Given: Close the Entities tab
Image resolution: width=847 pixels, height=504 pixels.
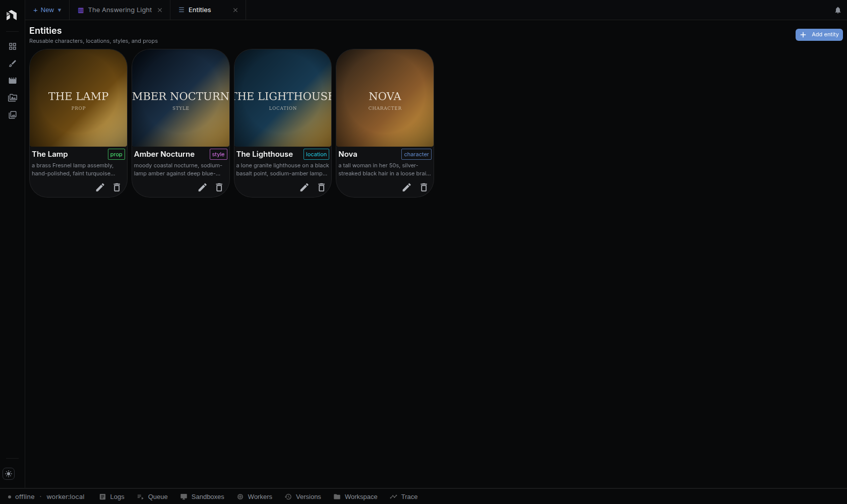Looking at the screenshot, I should click(x=235, y=10).
